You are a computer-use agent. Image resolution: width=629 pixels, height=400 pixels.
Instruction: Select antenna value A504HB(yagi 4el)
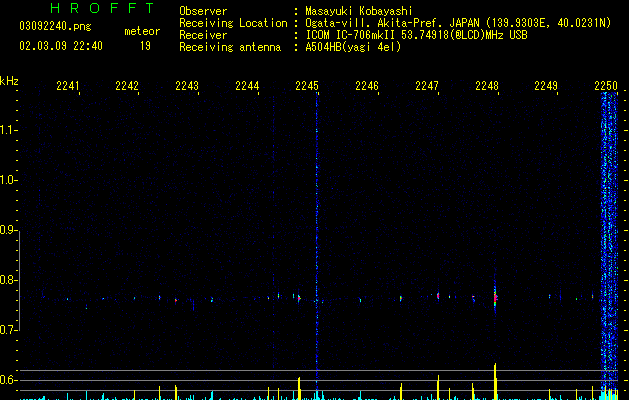(353, 47)
